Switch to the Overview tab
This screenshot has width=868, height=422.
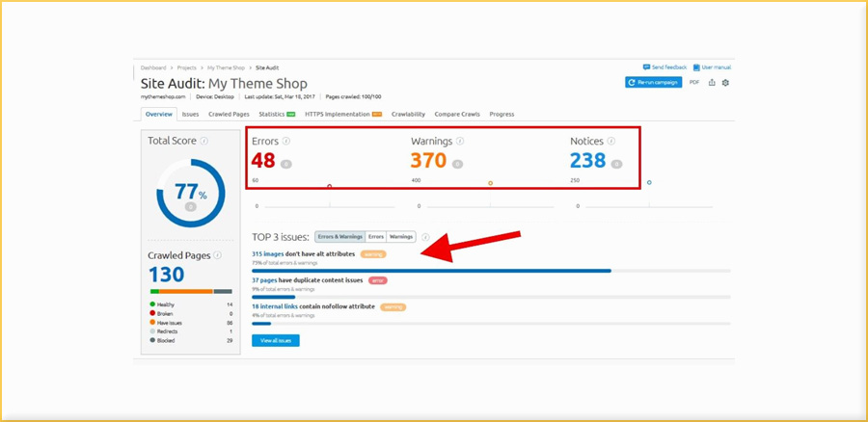[159, 114]
